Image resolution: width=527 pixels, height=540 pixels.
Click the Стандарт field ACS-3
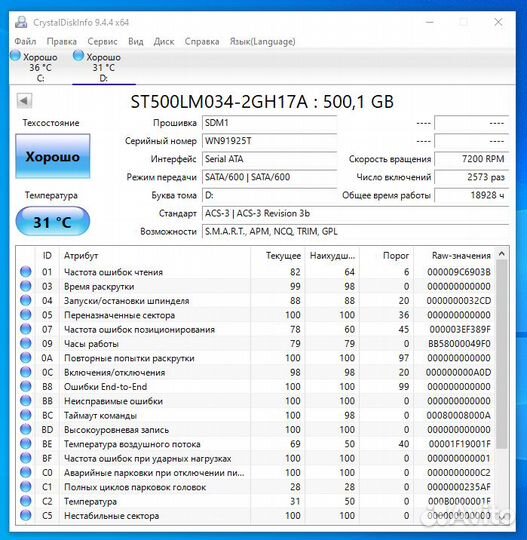pyautogui.click(x=355, y=214)
